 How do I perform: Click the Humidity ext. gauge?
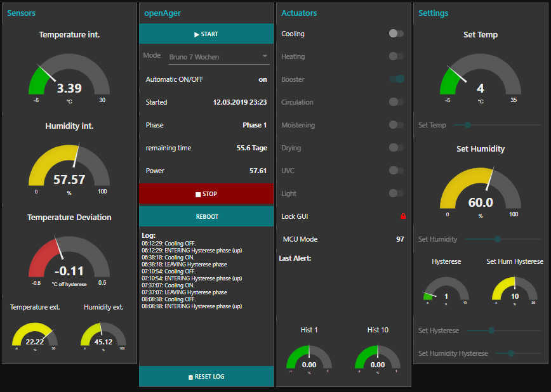103,336
